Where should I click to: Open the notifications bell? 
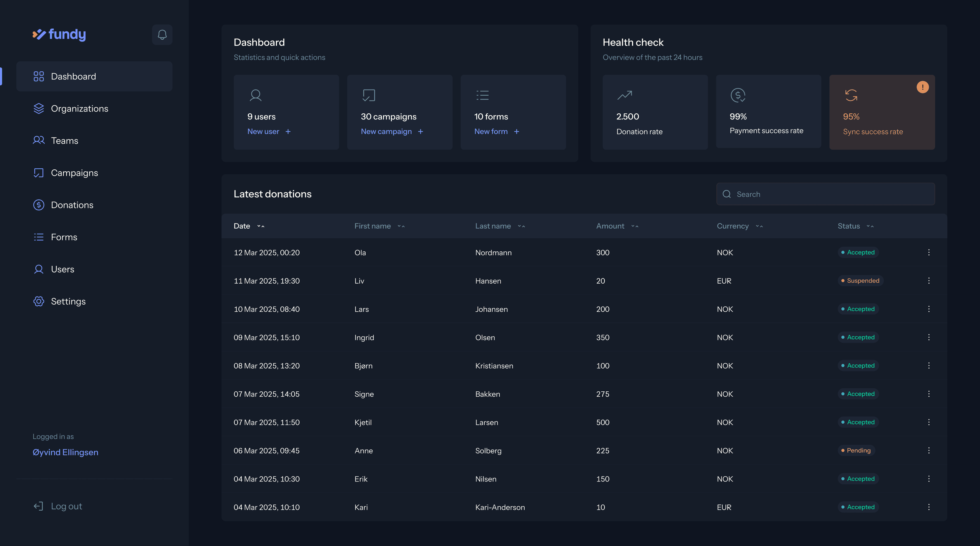pos(162,35)
